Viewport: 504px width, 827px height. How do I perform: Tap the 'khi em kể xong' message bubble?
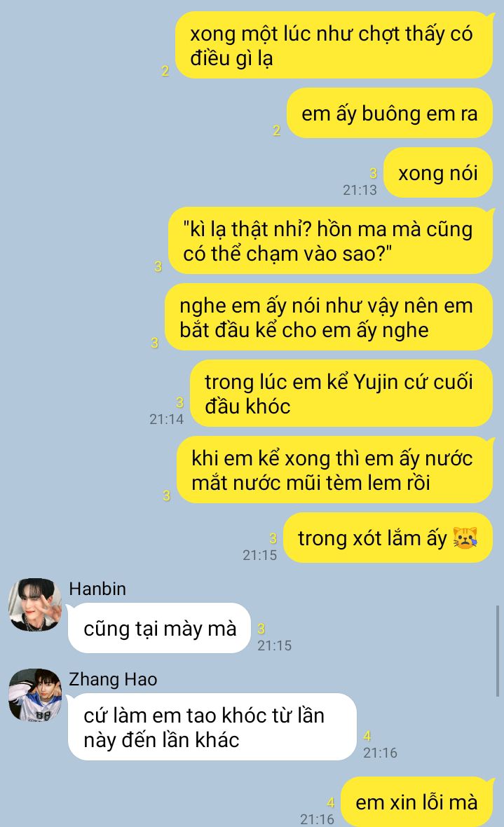(x=334, y=470)
